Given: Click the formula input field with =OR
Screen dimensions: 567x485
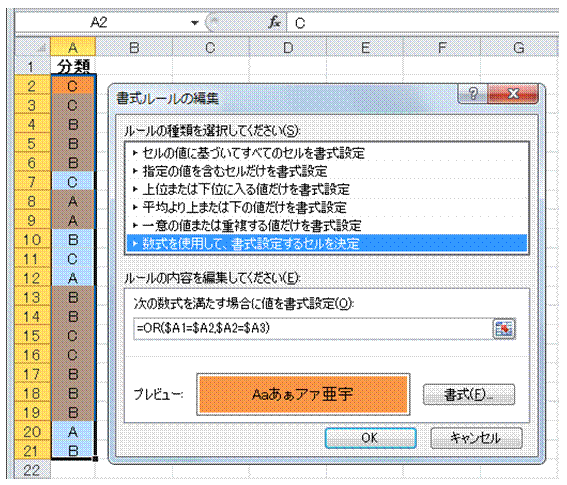Looking at the screenshot, I should pyautogui.click(x=313, y=329).
